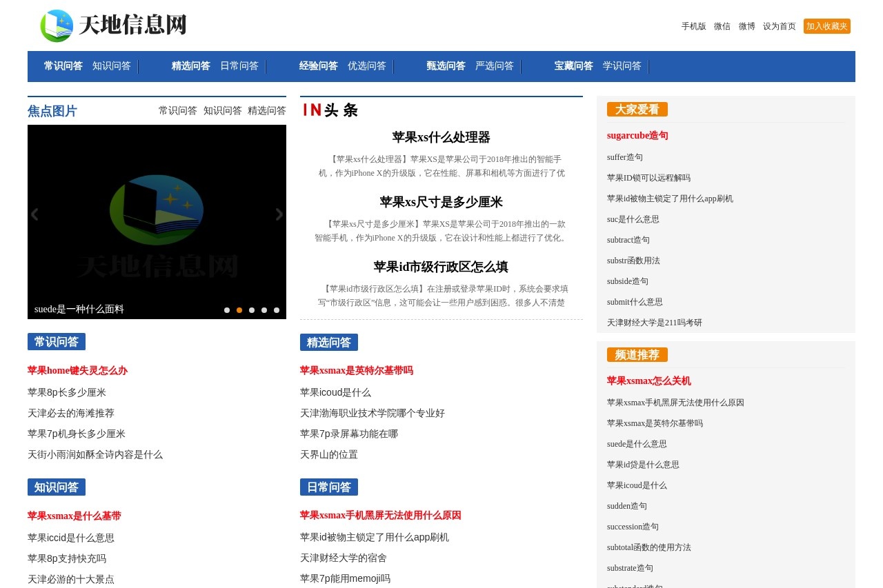The height and width of the screenshot is (588, 883).
Task: Open article 天界山的位置
Action: (x=329, y=454)
